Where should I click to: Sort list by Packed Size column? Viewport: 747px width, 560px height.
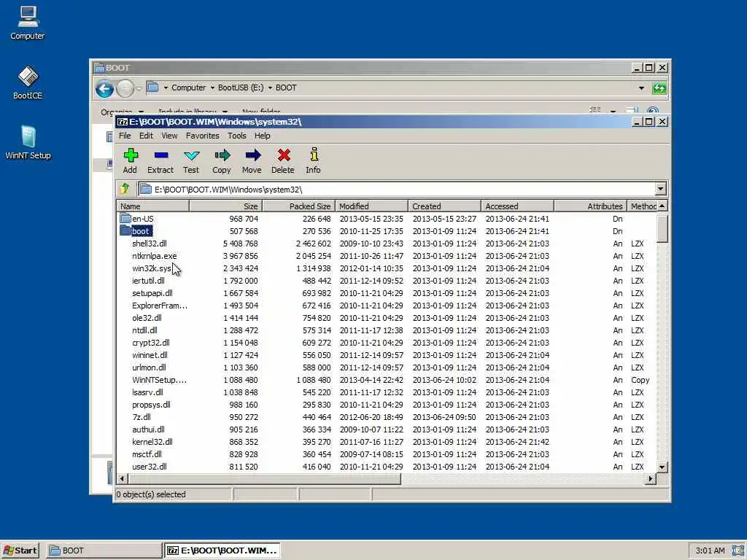tap(298, 206)
